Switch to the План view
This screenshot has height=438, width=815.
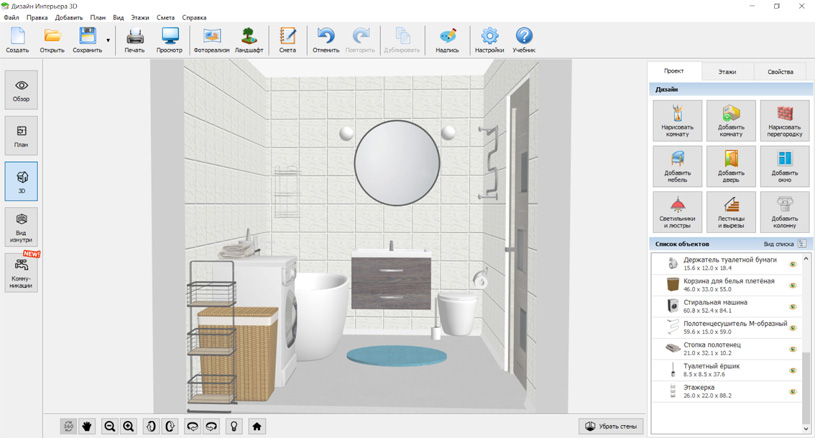tap(21, 136)
